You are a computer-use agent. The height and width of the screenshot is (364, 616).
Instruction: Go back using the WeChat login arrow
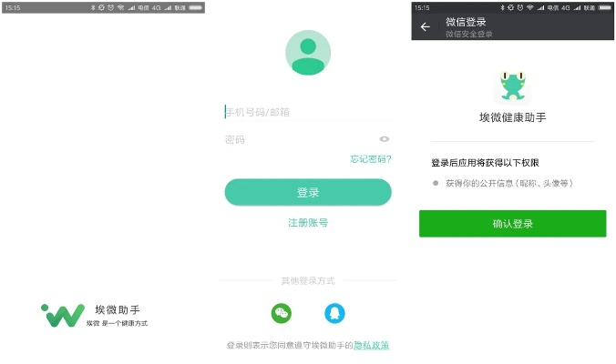click(425, 26)
